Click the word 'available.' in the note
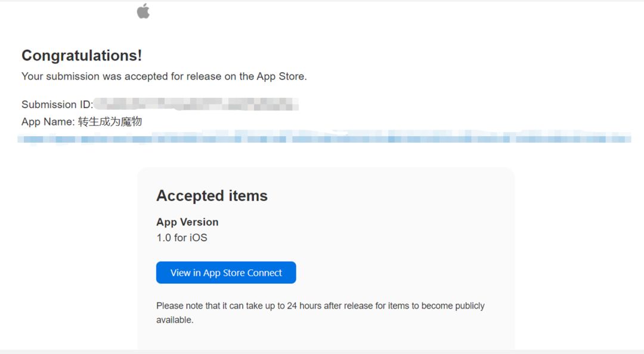This screenshot has height=354, width=644. pos(175,320)
